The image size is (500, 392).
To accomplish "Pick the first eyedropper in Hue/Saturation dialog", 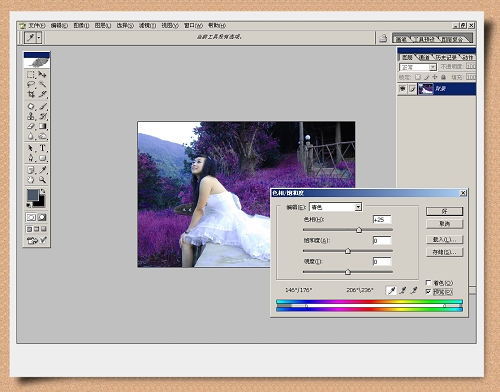I will click(x=391, y=290).
